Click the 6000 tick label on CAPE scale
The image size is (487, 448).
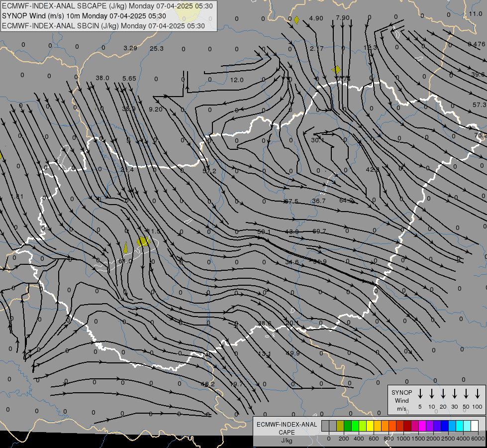[x=478, y=439]
